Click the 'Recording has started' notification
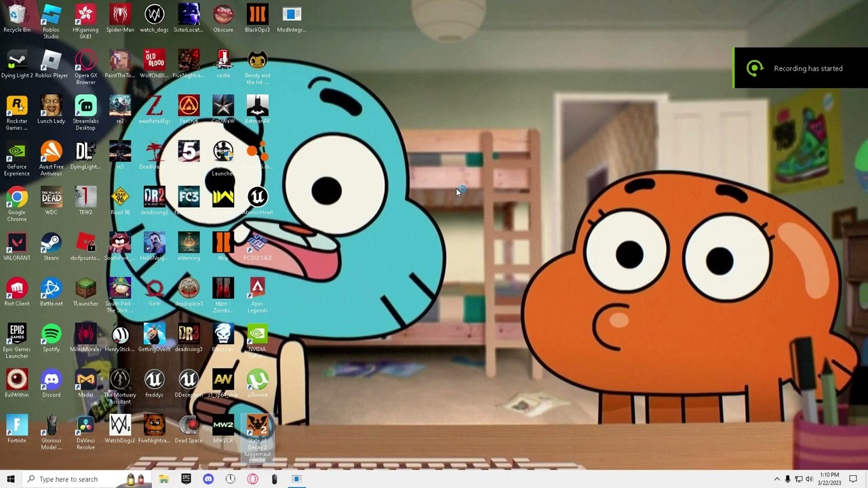Image resolution: width=868 pixels, height=488 pixels. (801, 68)
